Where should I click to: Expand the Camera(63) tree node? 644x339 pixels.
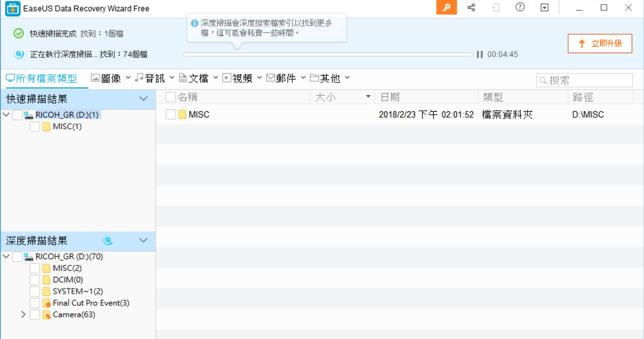click(23, 314)
